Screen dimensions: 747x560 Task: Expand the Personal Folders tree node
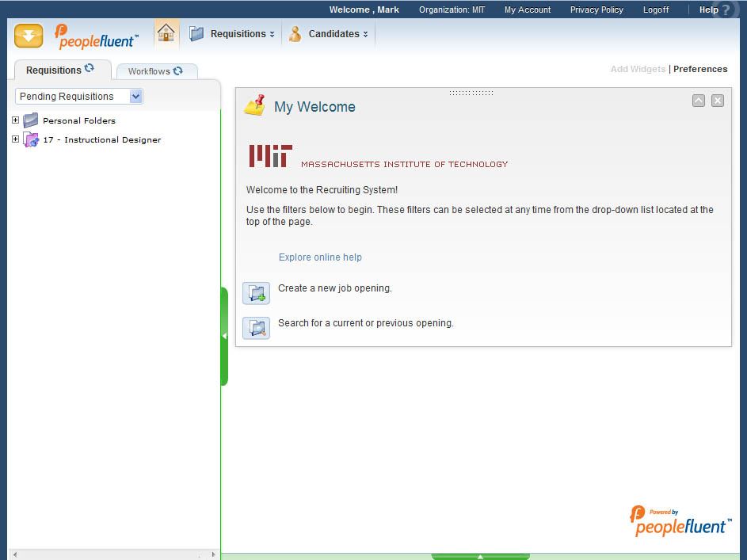15,120
